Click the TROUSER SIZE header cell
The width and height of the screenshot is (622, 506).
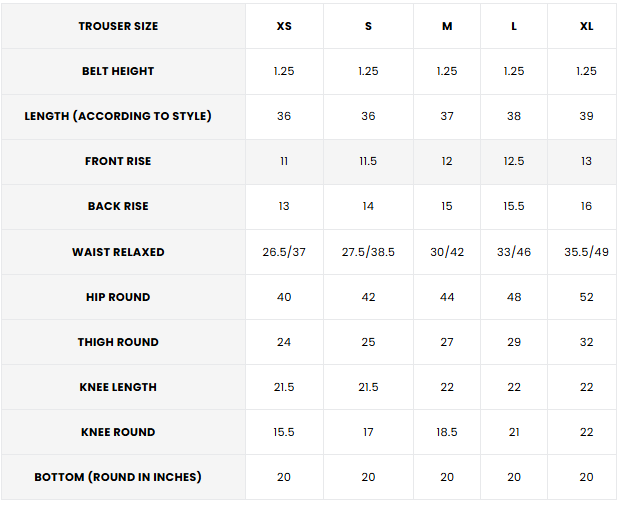coord(118,26)
